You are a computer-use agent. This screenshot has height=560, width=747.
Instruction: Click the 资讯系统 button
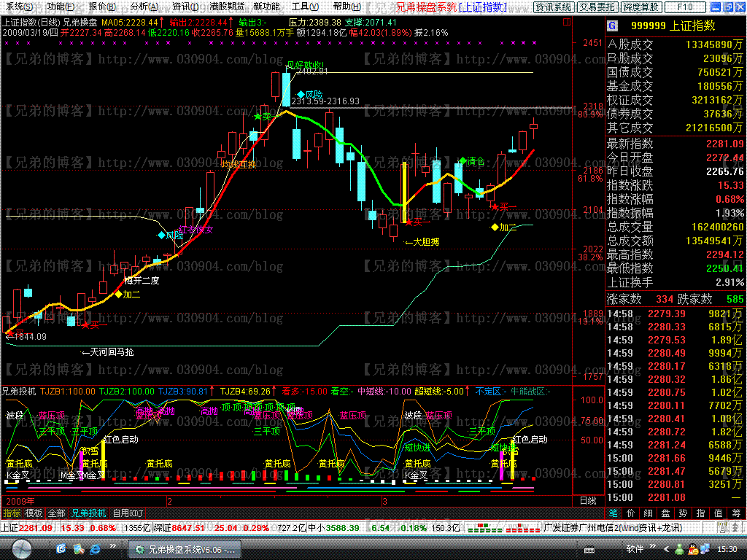tap(553, 7)
